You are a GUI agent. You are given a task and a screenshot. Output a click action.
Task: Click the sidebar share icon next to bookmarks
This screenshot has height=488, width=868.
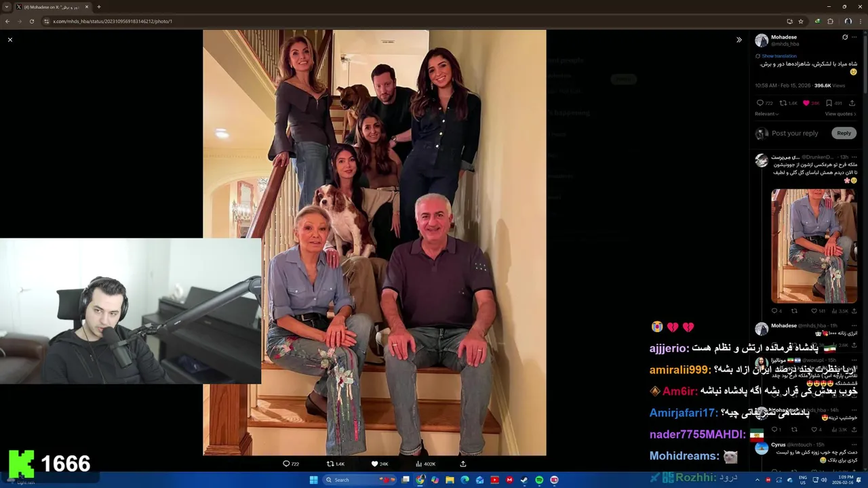[852, 103]
